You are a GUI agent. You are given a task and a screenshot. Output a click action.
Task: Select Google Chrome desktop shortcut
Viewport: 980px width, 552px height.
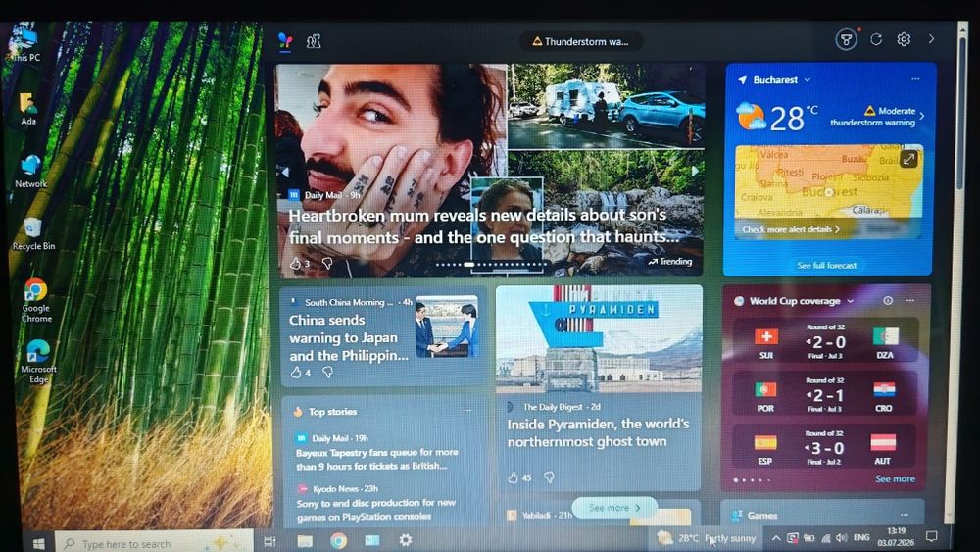click(36, 301)
